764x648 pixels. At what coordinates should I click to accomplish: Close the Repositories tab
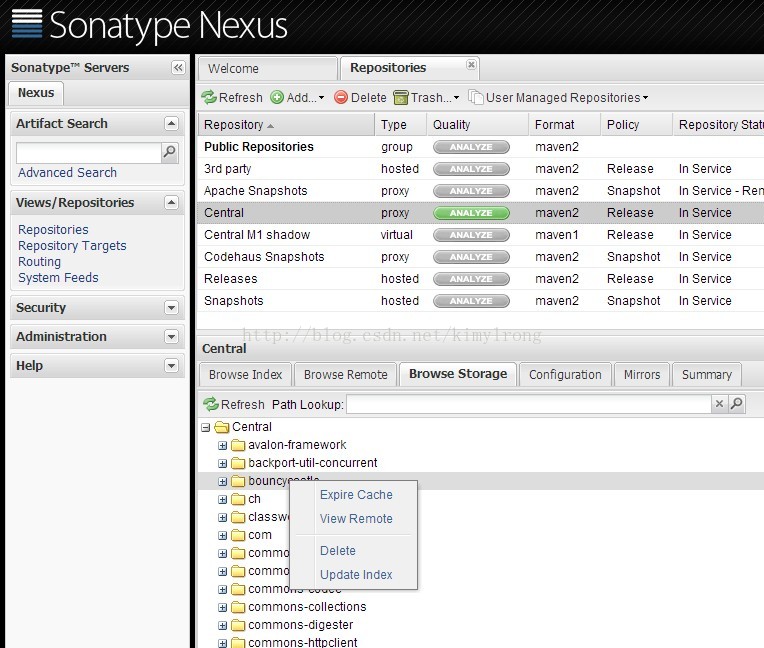coord(471,64)
